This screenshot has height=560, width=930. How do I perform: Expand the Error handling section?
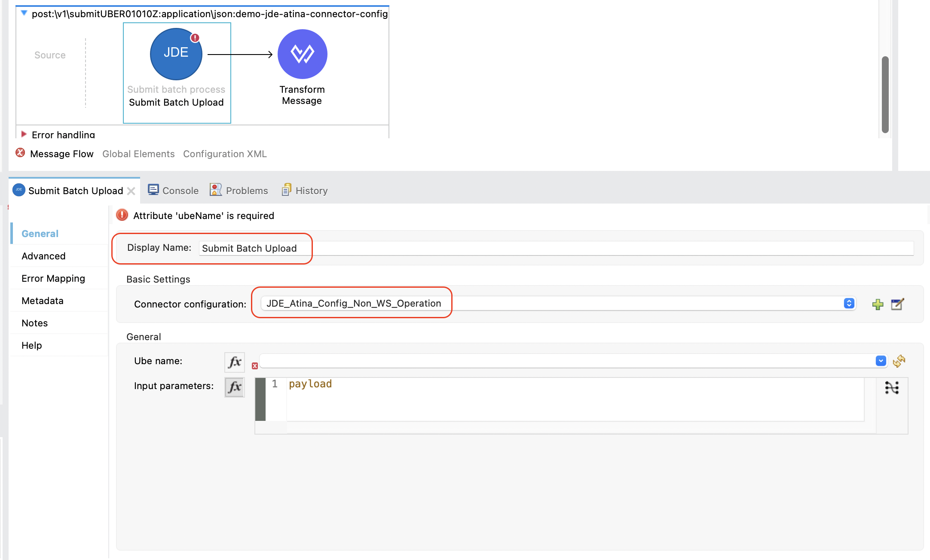pyautogui.click(x=24, y=134)
